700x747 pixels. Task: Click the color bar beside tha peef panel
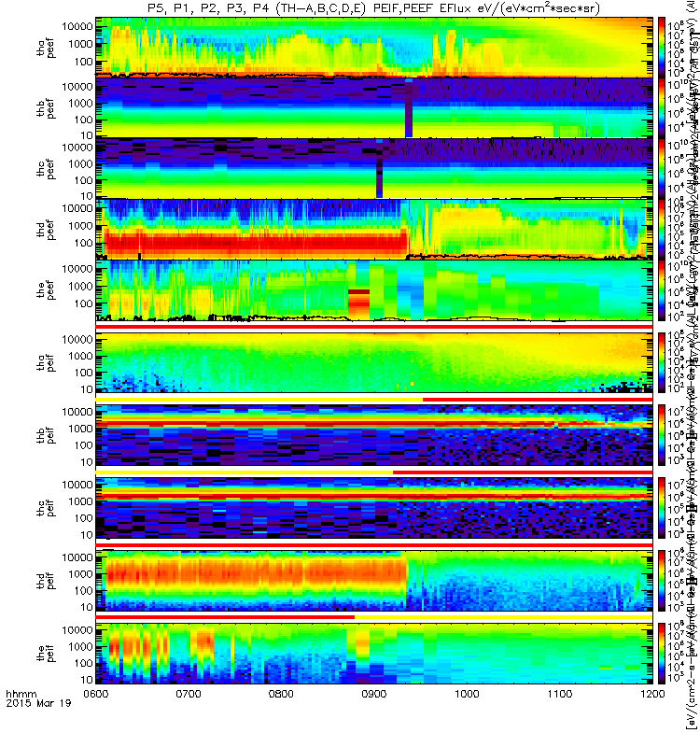click(662, 48)
